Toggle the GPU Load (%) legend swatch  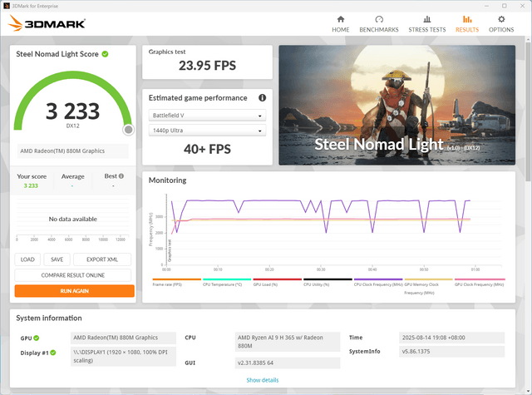tap(277, 279)
